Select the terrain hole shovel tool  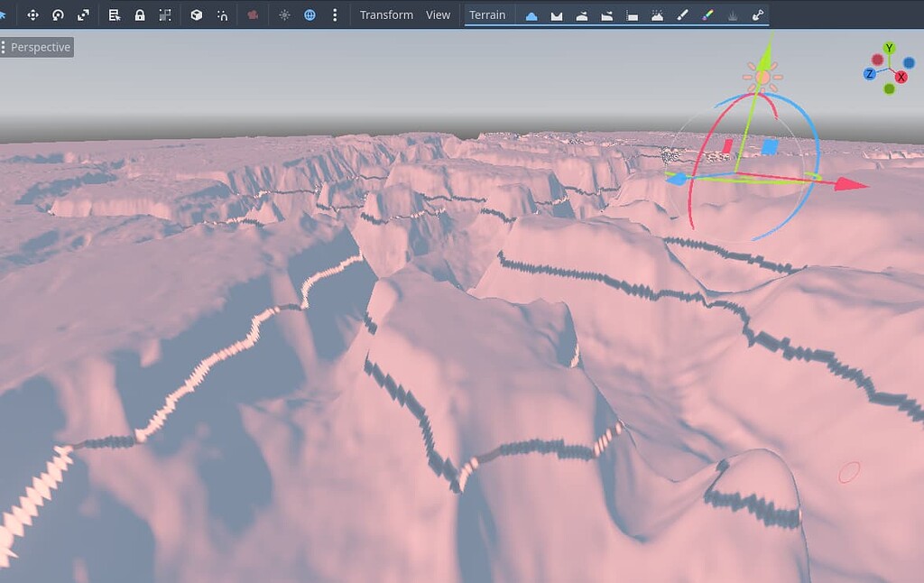759,14
